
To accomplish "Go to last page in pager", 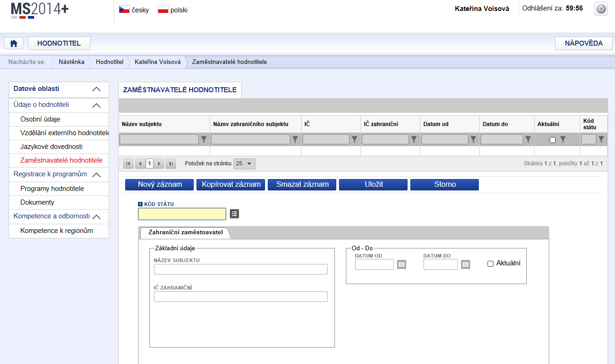I will [171, 164].
